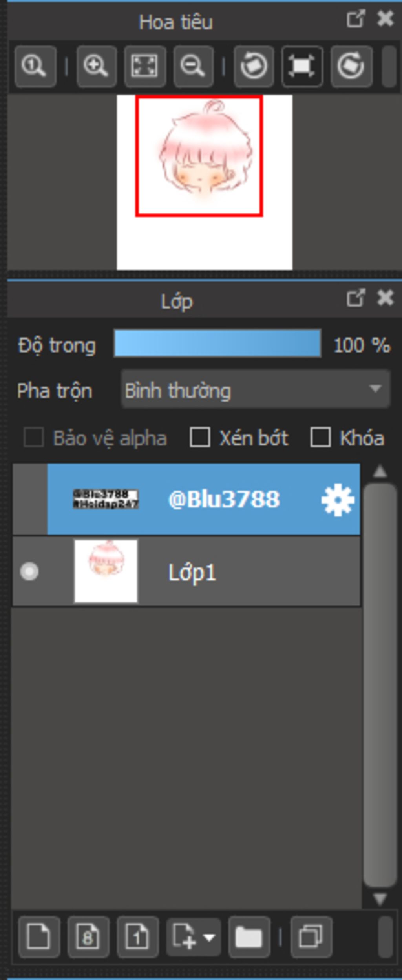Zoom out using navigator magnifier minus
This screenshot has width=402, height=980.
194,66
